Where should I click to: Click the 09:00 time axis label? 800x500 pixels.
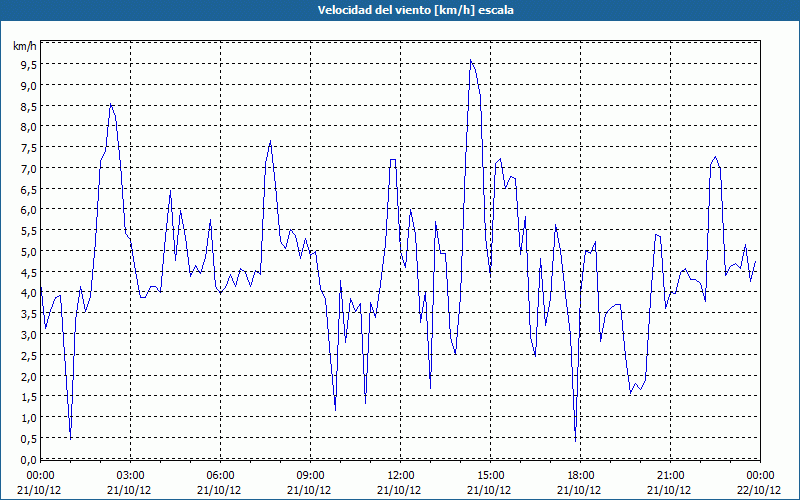[x=310, y=476]
